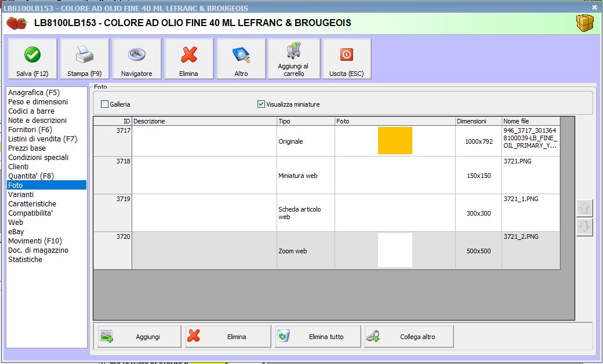Image resolution: width=603 pixels, height=364 pixels.
Task: Click the yellow package box icon
Action: (585, 23)
